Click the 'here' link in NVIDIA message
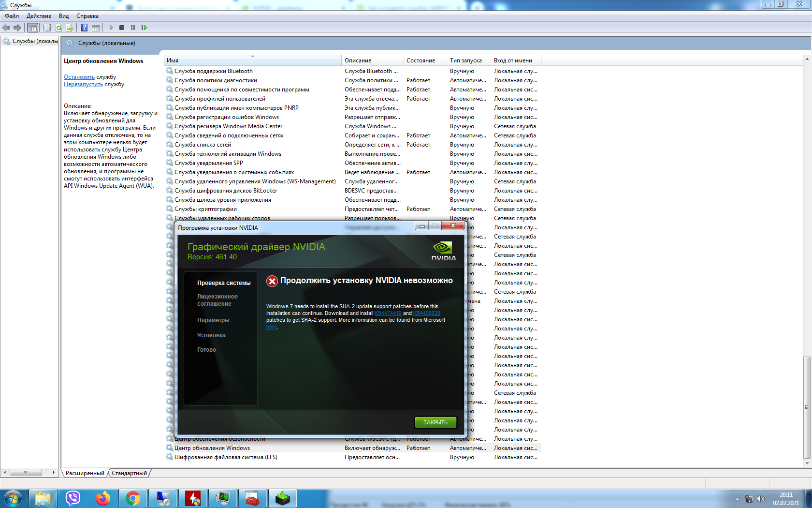This screenshot has width=812, height=508. pos(272,327)
